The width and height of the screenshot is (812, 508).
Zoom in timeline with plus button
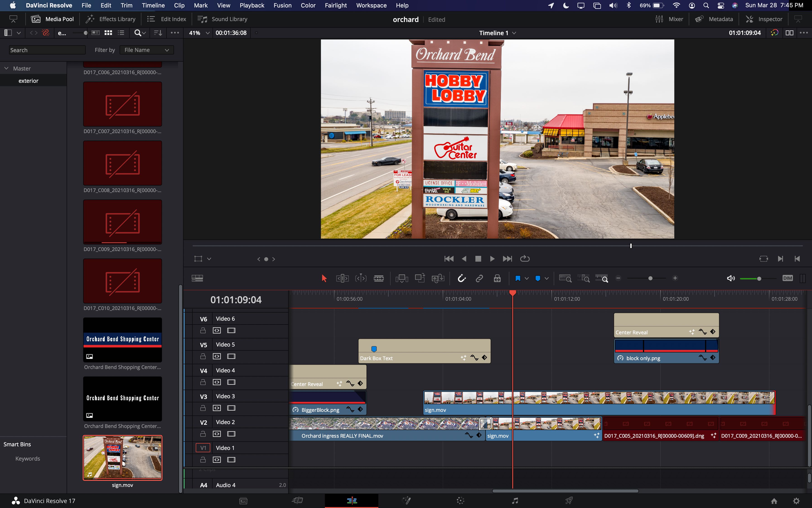pyautogui.click(x=675, y=278)
